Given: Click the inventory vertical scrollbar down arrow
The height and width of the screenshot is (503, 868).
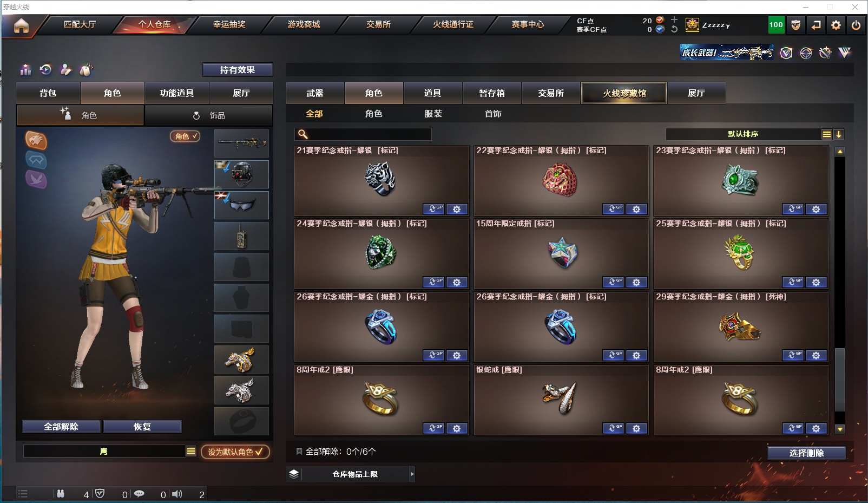Looking at the screenshot, I should 840,429.
